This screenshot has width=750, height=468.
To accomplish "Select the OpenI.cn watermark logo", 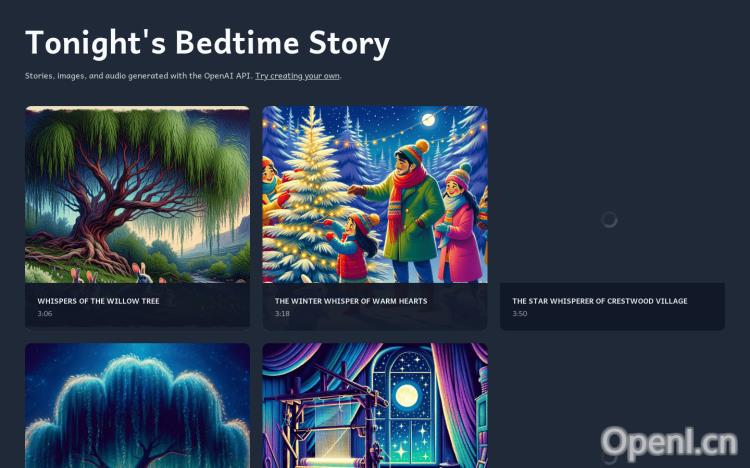I will [669, 443].
